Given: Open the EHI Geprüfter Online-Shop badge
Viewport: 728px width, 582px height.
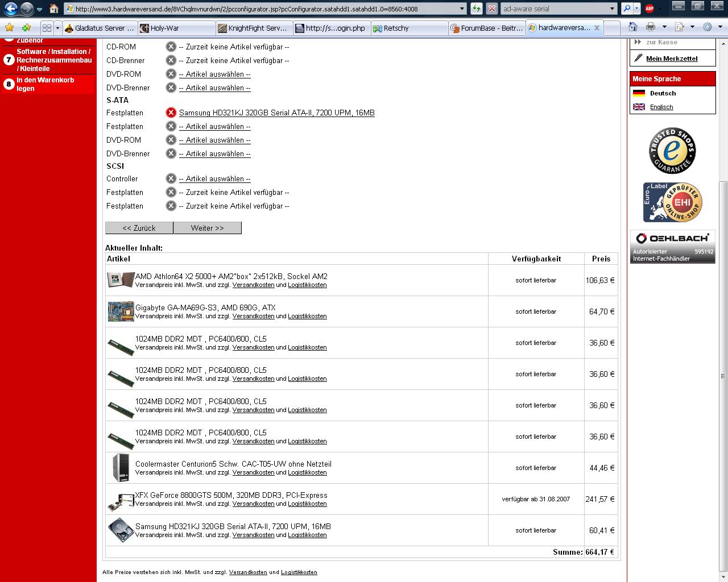Looking at the screenshot, I should point(672,202).
